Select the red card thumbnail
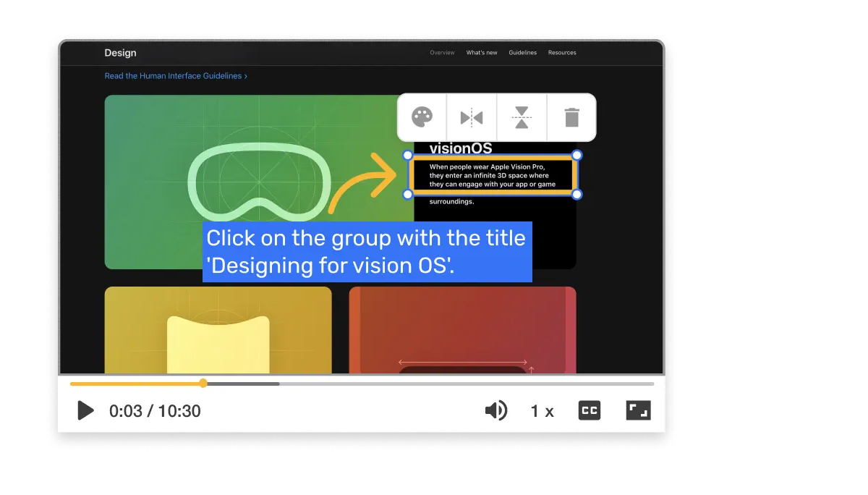This screenshot has height=495, width=868. (x=462, y=329)
